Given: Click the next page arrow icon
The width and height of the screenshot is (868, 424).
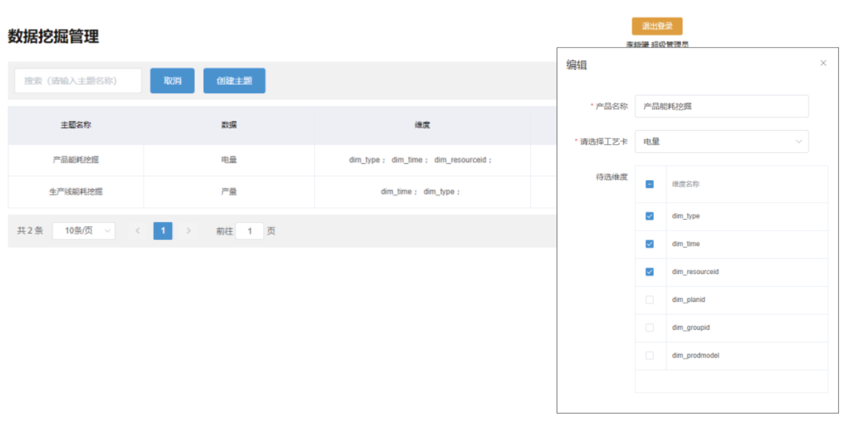Looking at the screenshot, I should pyautogui.click(x=188, y=231).
